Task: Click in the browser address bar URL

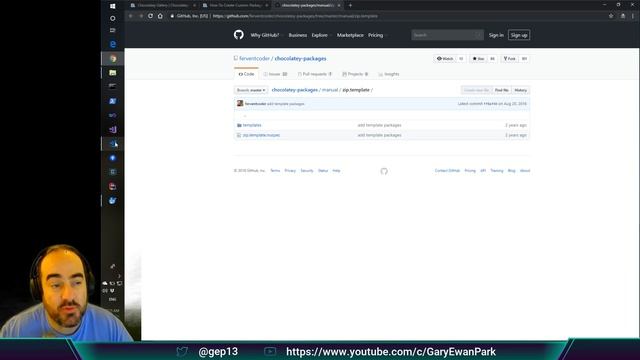Action: pyautogui.click(x=295, y=16)
